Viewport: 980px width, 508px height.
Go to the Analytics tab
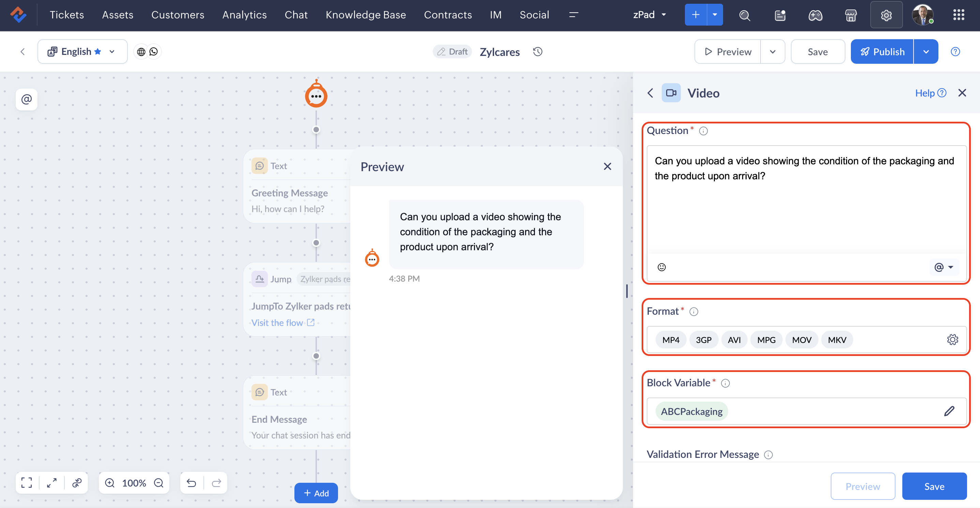click(x=244, y=15)
